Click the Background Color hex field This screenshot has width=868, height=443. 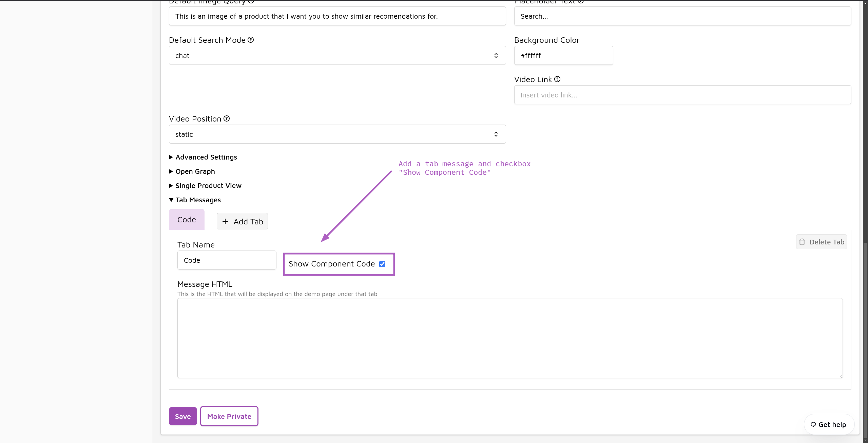tap(563, 55)
